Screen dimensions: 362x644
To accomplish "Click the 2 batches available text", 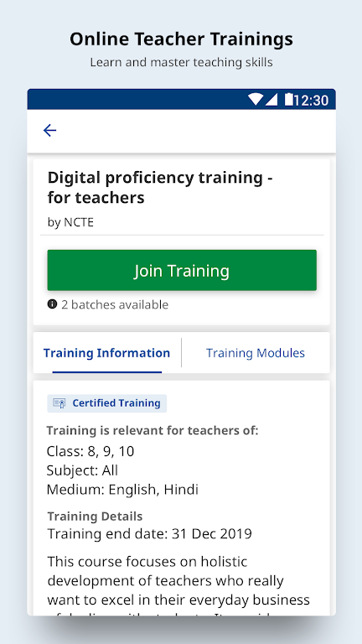I will pyautogui.click(x=115, y=304).
